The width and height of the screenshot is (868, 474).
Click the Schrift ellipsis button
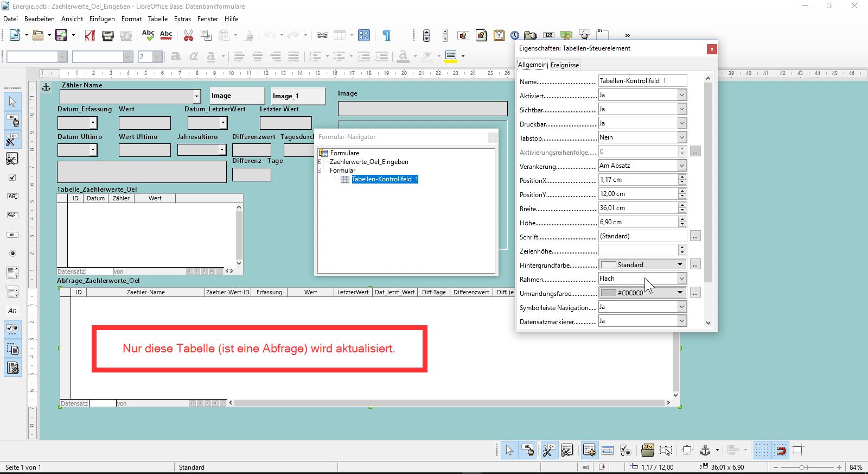click(695, 236)
